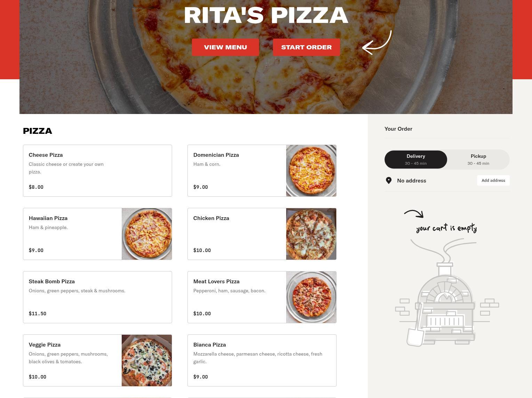Open the Veggie Pizza photo thumbnail

[147, 360]
